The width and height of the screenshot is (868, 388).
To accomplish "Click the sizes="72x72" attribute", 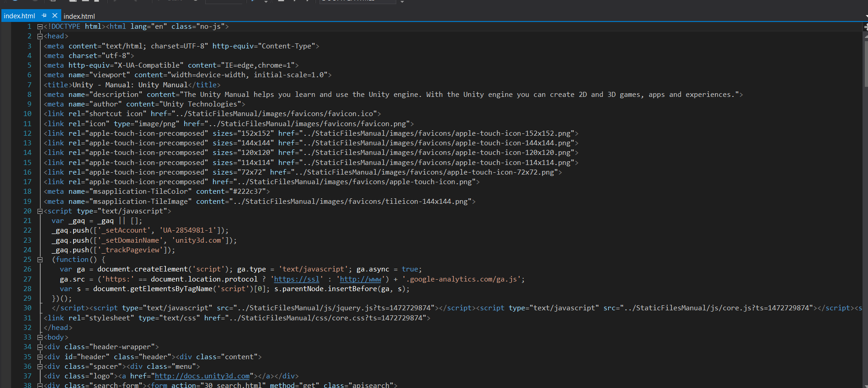I will click(239, 172).
